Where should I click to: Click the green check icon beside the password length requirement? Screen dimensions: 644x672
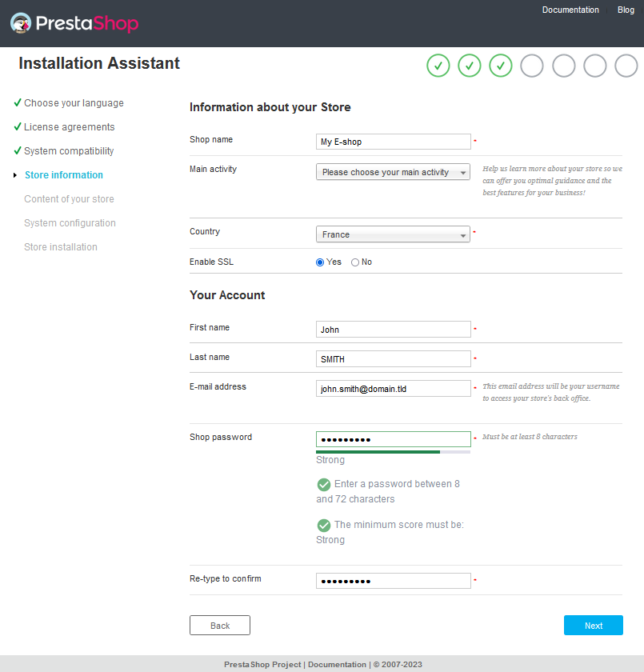click(323, 485)
